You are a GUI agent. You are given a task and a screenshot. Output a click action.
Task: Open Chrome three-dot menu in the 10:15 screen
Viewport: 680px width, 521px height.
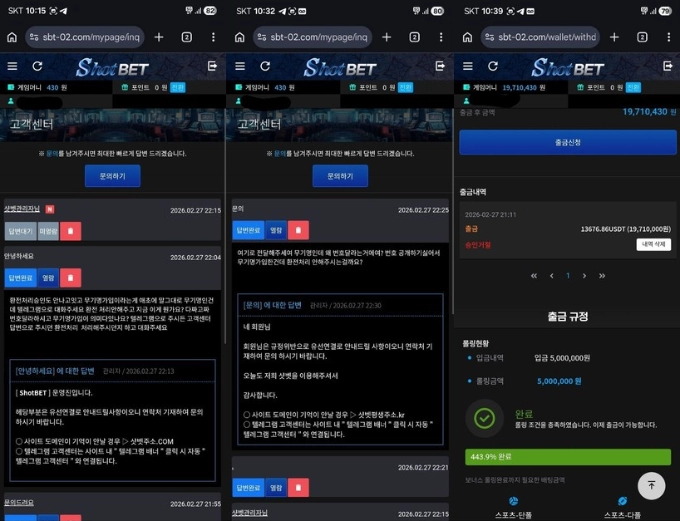coord(213,37)
